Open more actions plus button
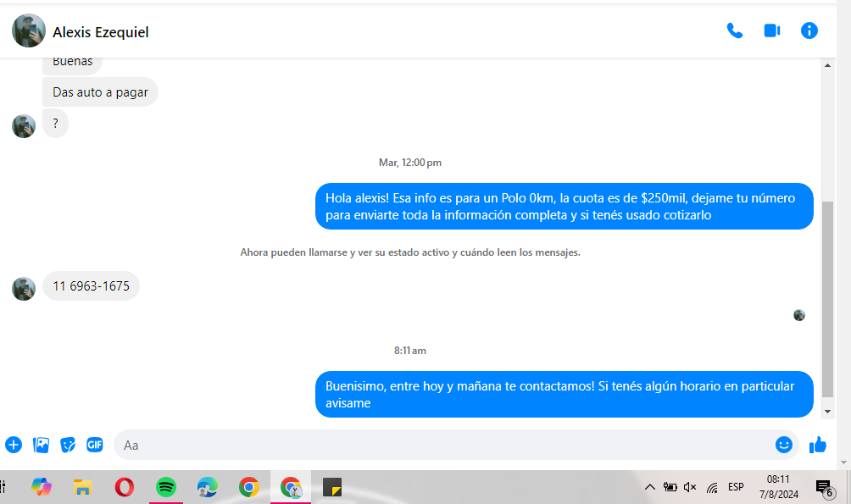851x504 pixels. tap(14, 445)
